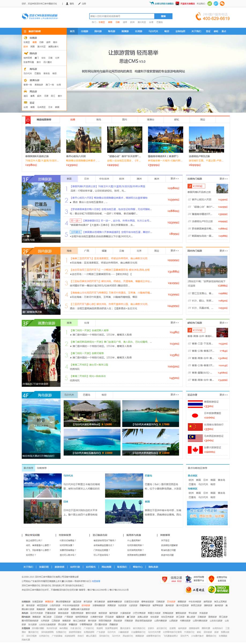Click the Malaysia flag for 马来西亚旅游签证
This screenshot has height=644, width=246.
click(195, 438)
